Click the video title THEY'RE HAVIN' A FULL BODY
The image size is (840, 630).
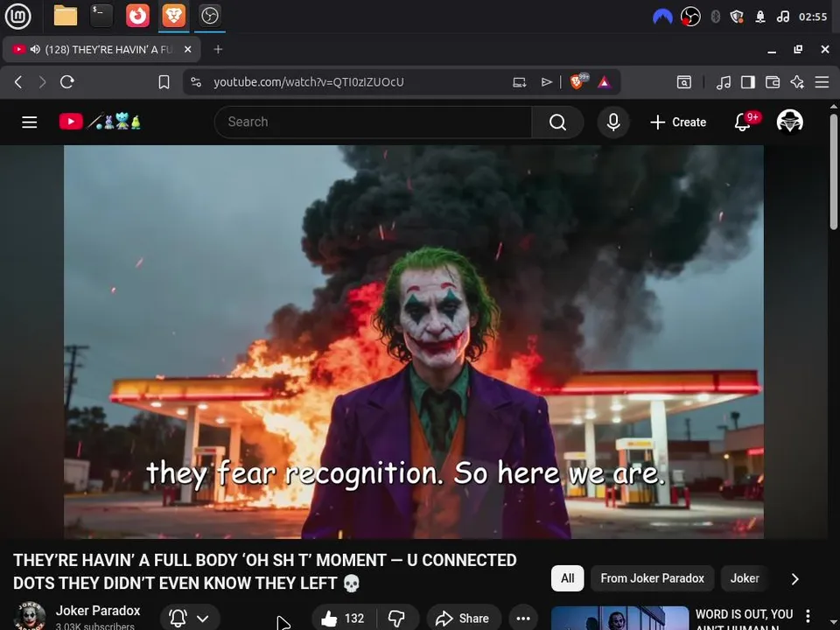point(264,571)
